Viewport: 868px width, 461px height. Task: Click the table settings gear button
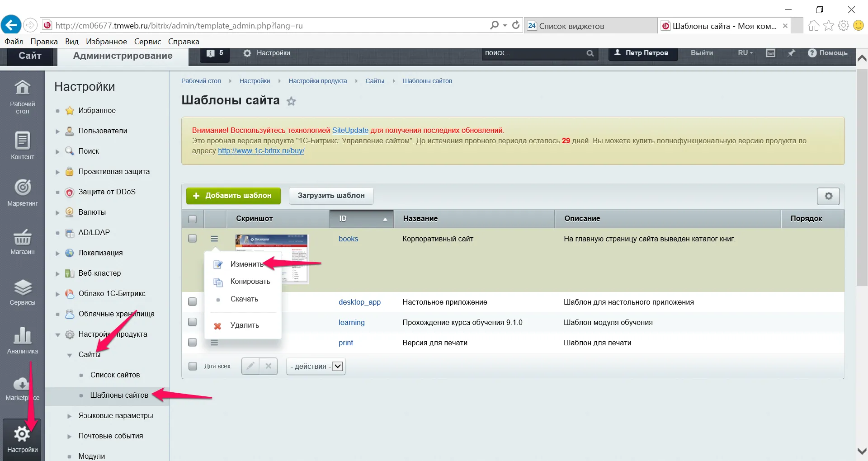tap(828, 196)
